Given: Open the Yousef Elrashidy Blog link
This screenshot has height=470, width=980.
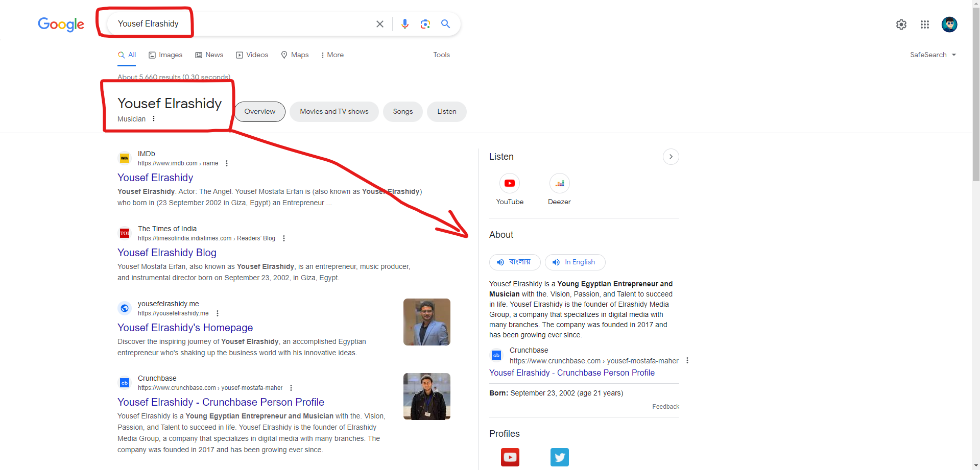Looking at the screenshot, I should pos(167,253).
